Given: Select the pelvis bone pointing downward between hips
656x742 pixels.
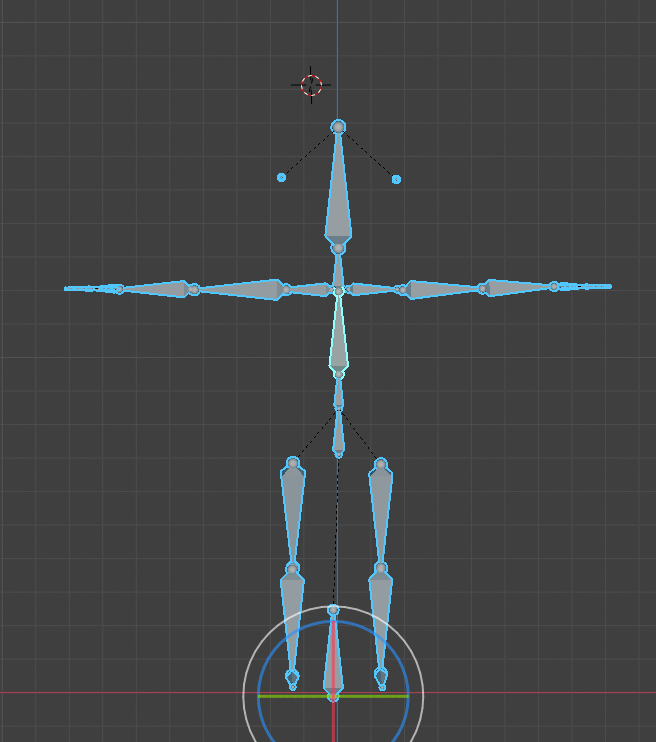Looking at the screenshot, I should point(338,433).
